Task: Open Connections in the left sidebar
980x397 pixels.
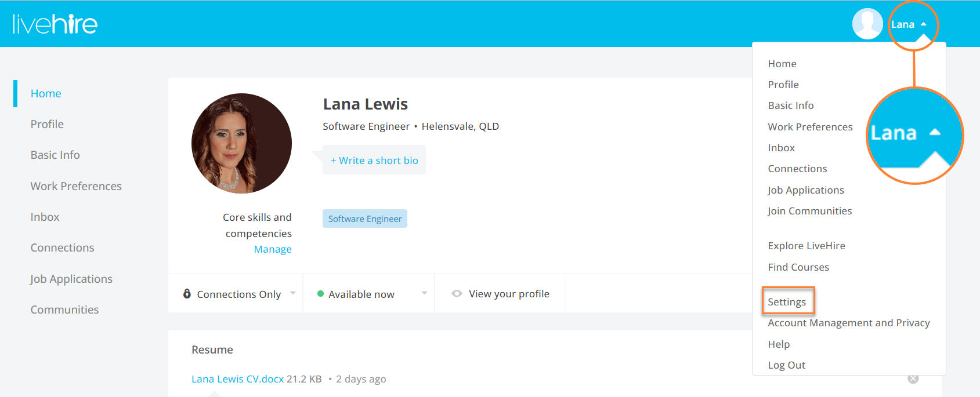Action: pyautogui.click(x=62, y=247)
